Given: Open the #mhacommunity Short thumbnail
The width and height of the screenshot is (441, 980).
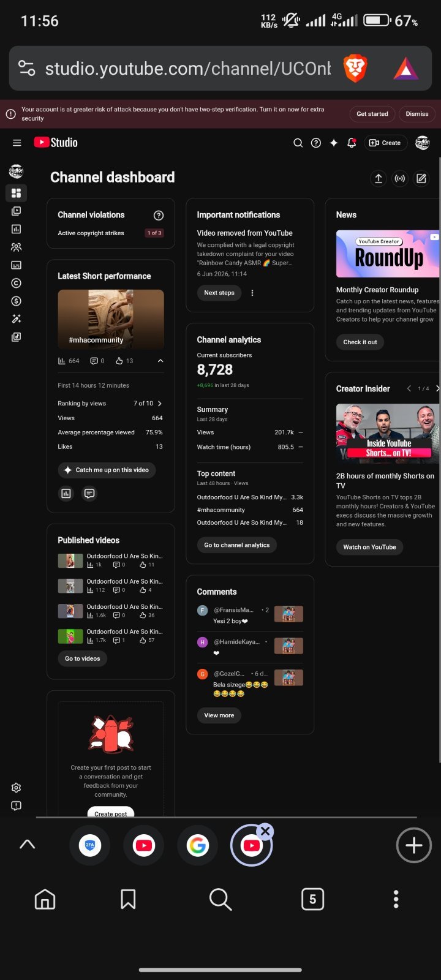Looking at the screenshot, I should 111,319.
